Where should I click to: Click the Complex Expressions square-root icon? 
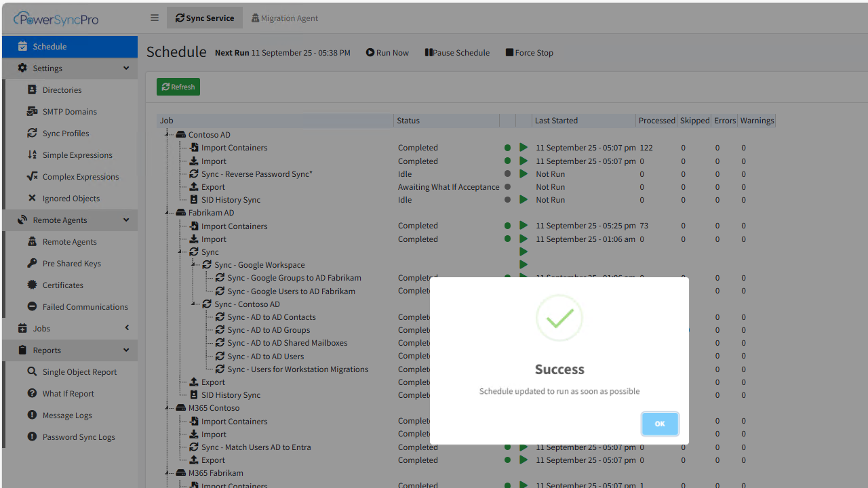[32, 177]
